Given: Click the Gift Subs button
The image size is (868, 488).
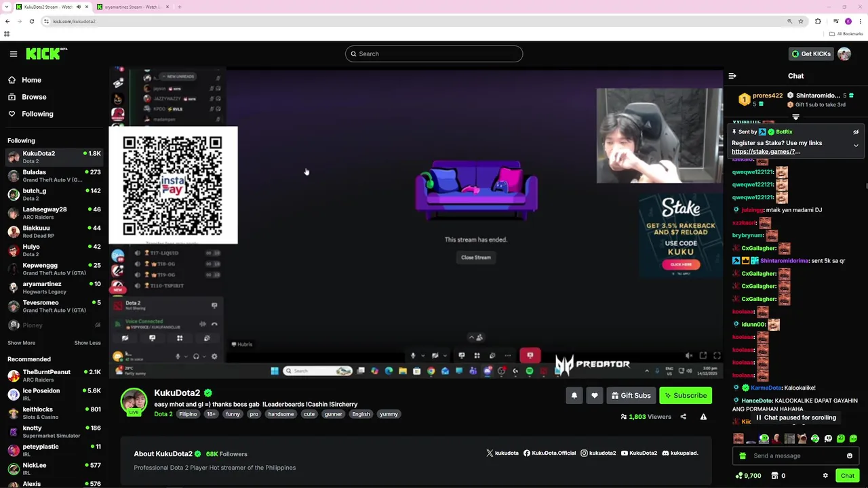Looking at the screenshot, I should tap(631, 395).
